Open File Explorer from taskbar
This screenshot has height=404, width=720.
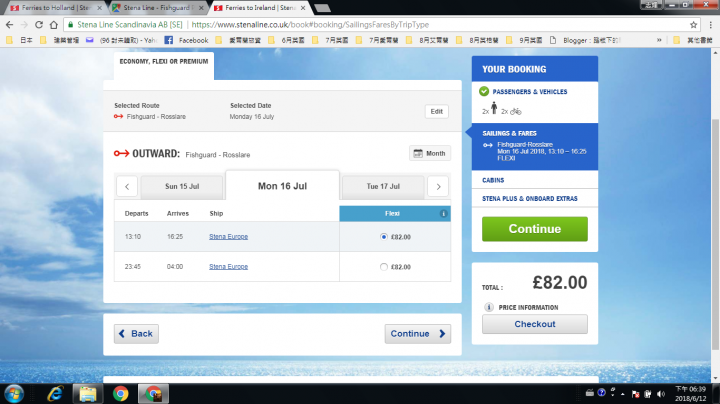88,394
